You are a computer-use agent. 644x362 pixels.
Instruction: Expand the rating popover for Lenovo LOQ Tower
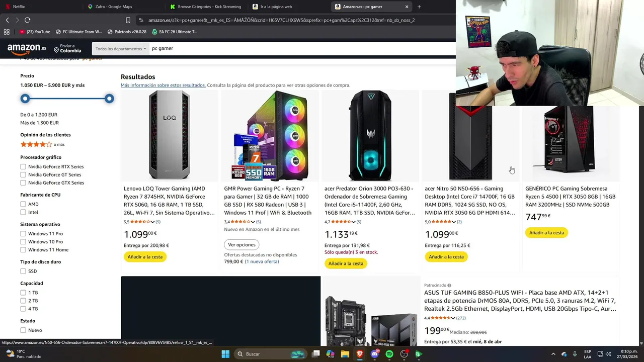(152, 222)
